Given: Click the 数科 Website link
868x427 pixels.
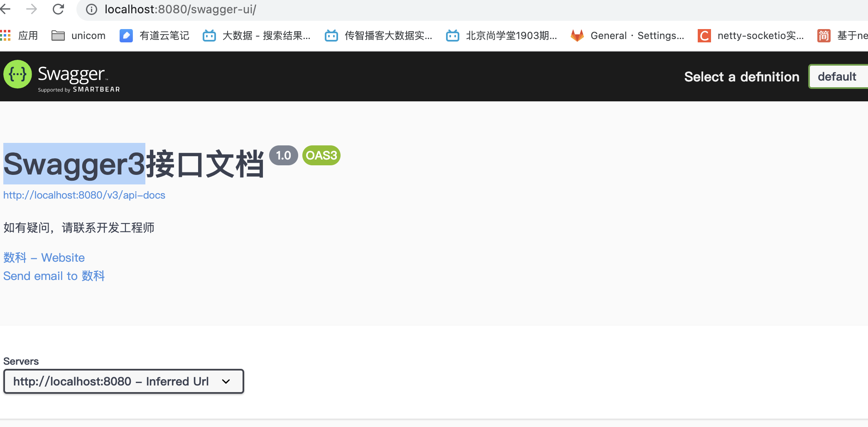Looking at the screenshot, I should point(44,258).
